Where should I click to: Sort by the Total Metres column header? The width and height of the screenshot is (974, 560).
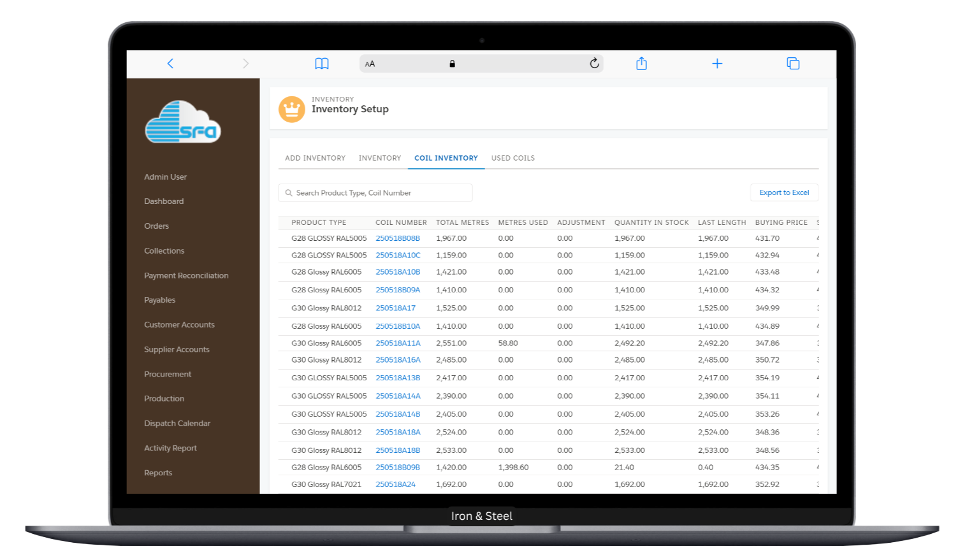(462, 222)
